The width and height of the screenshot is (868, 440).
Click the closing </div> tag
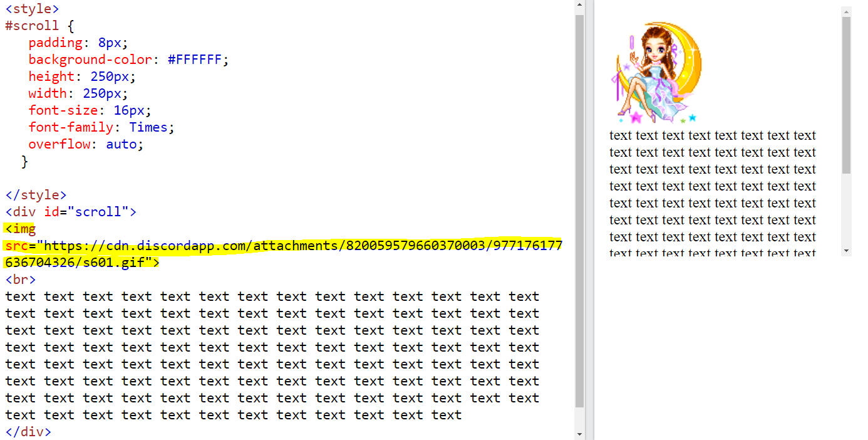28,432
